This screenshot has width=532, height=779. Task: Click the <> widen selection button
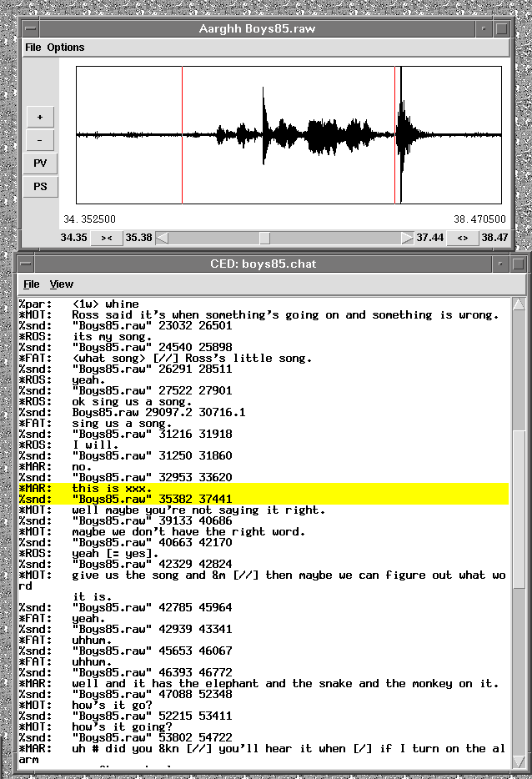coord(462,238)
